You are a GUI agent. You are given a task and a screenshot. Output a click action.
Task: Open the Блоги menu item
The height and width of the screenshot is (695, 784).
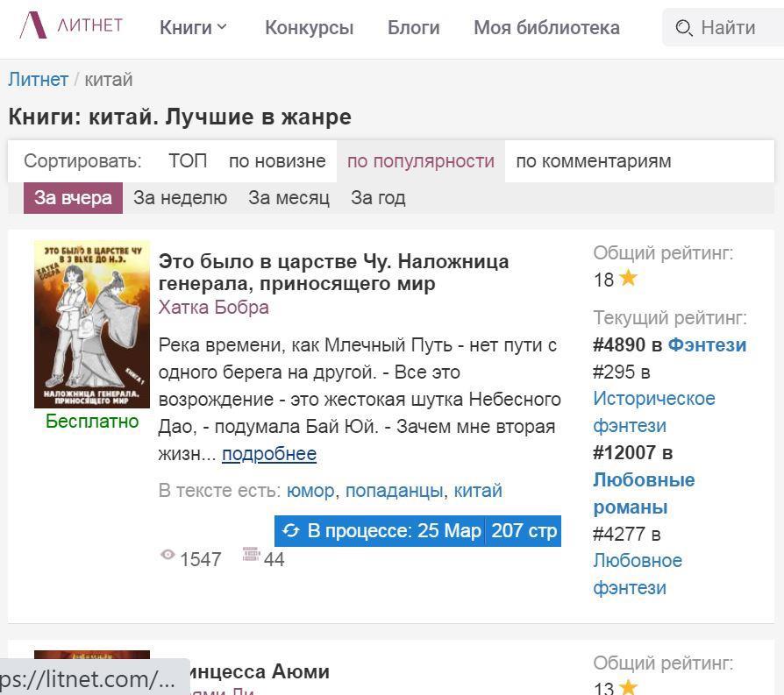[x=414, y=27]
